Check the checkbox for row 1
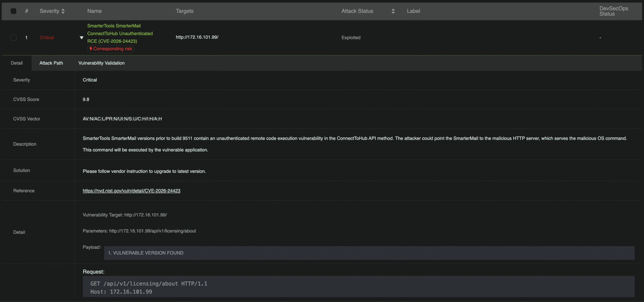 tap(14, 38)
